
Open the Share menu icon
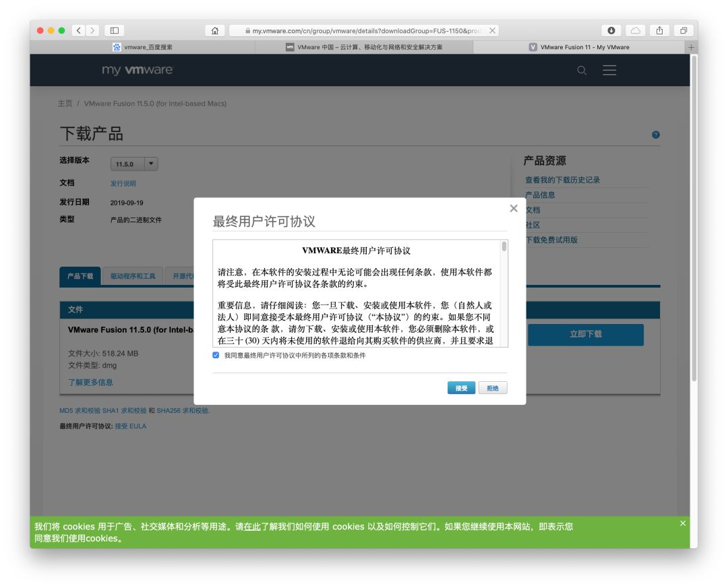(x=660, y=30)
